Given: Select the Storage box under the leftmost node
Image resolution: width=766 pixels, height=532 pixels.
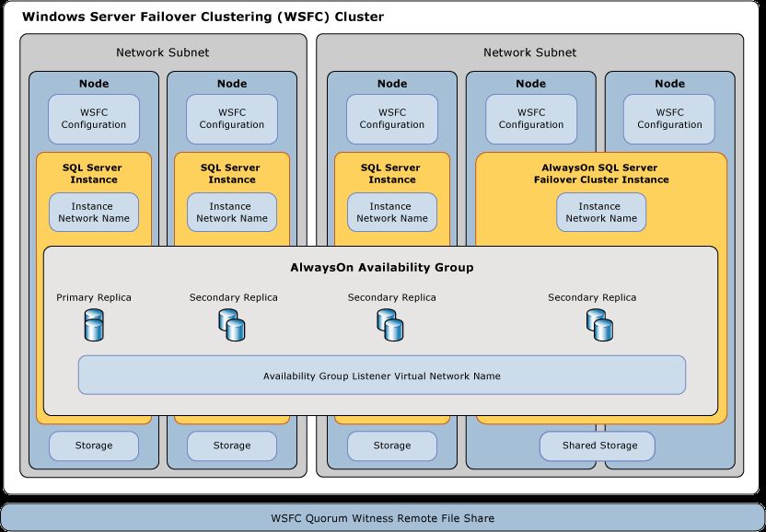Looking at the screenshot, I should [x=94, y=445].
